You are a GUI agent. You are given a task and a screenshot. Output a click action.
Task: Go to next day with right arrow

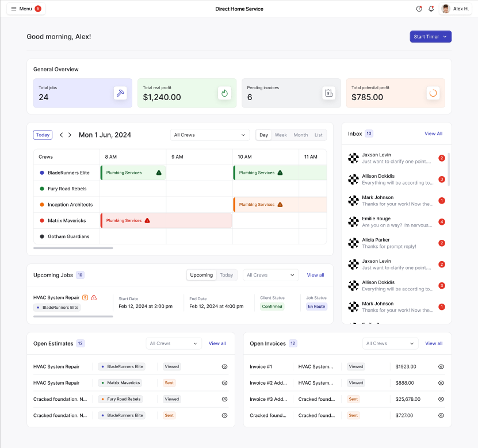tap(70, 135)
